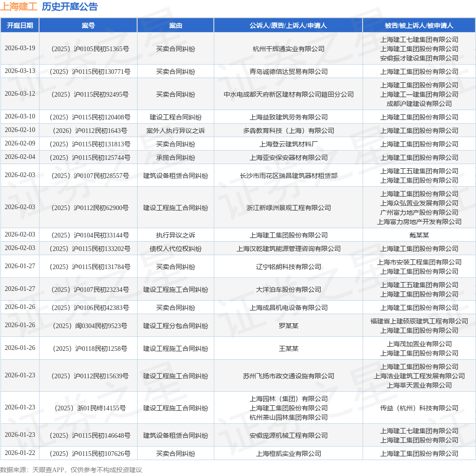Click defendant 上海建工一建集团有限公司
The width and height of the screenshot is (476, 474).
tap(419, 94)
